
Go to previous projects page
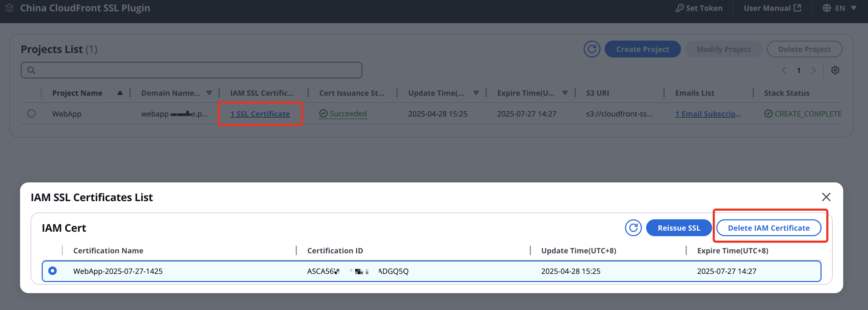click(784, 70)
